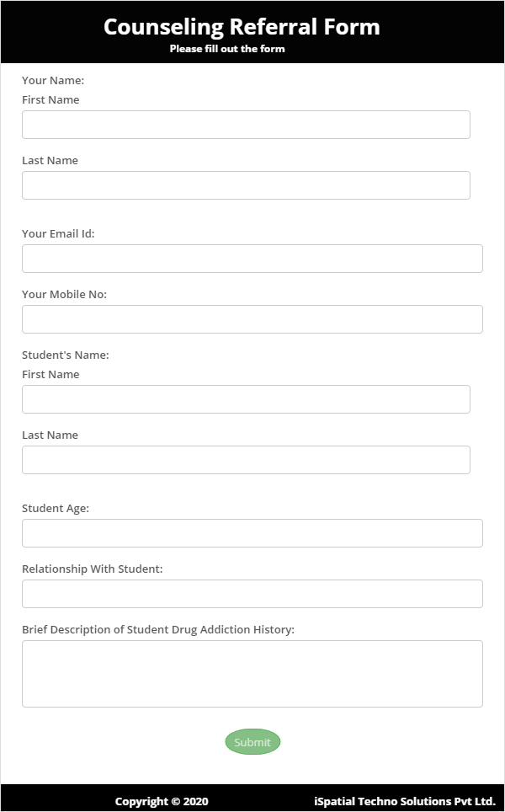Focus the Relationship With Student field
This screenshot has width=505, height=812.
(252, 594)
